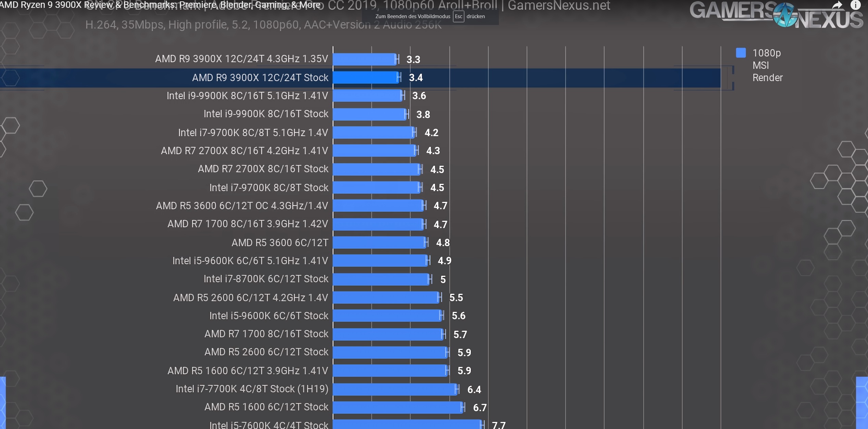Image resolution: width=868 pixels, height=429 pixels.
Task: Click the fullscreen exit hint notification
Action: click(430, 16)
